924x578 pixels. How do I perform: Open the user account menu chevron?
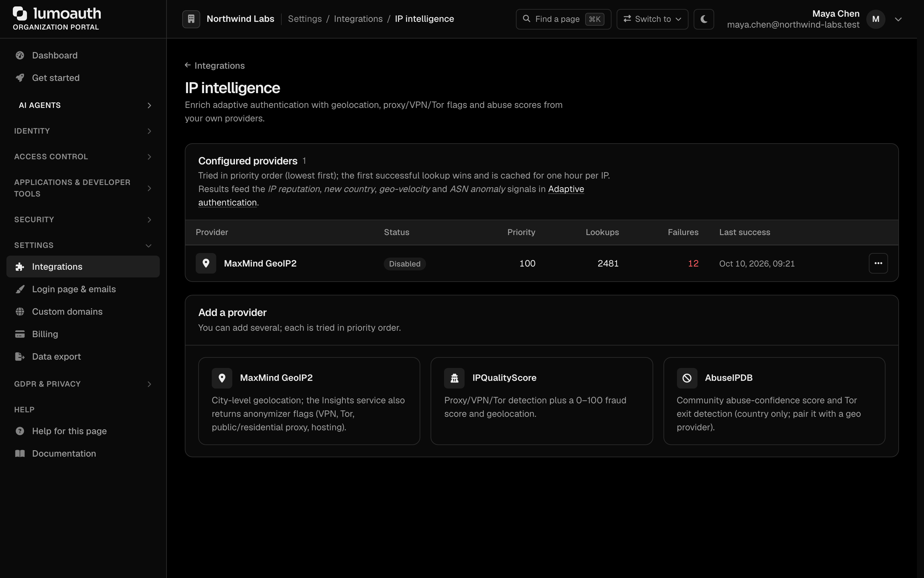pos(898,19)
